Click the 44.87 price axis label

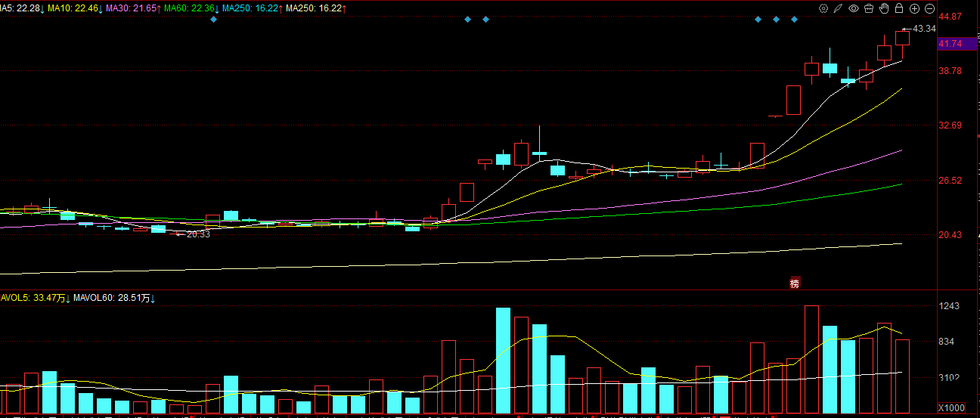click(x=950, y=17)
